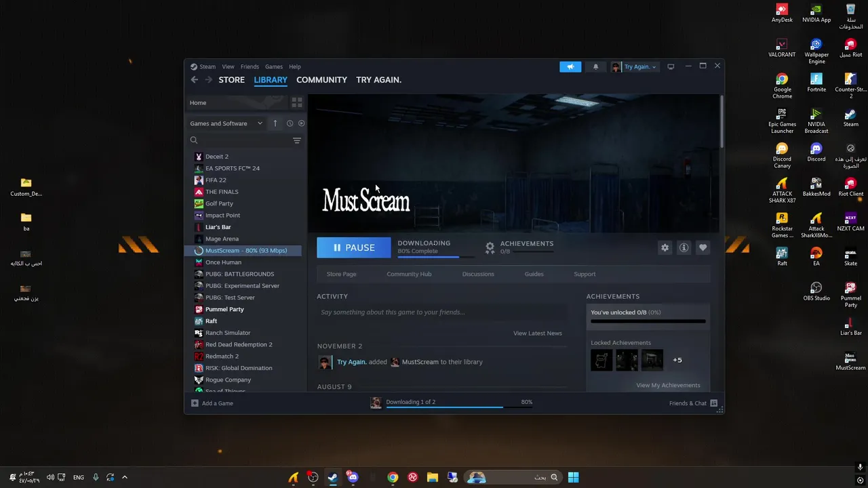Open VALORANT desktop shortcut
The image size is (868, 488).
coord(782,48)
